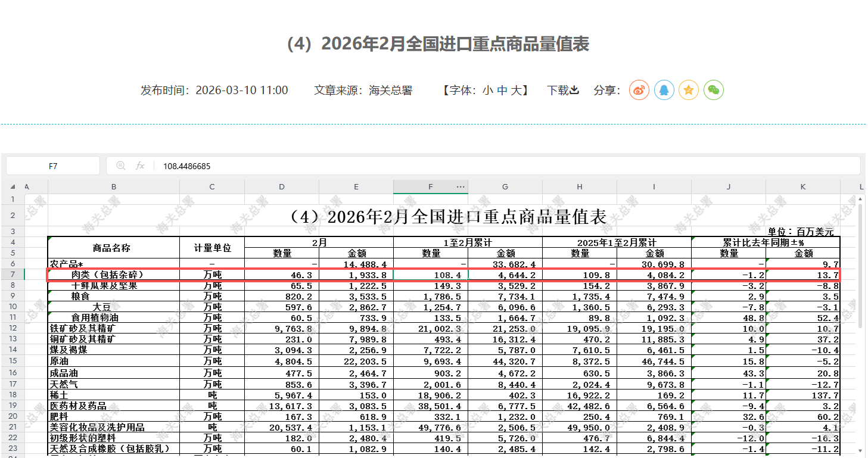Viewport: 868px width, 458px height.
Task: Click the cell name box F7
Action: (53, 166)
